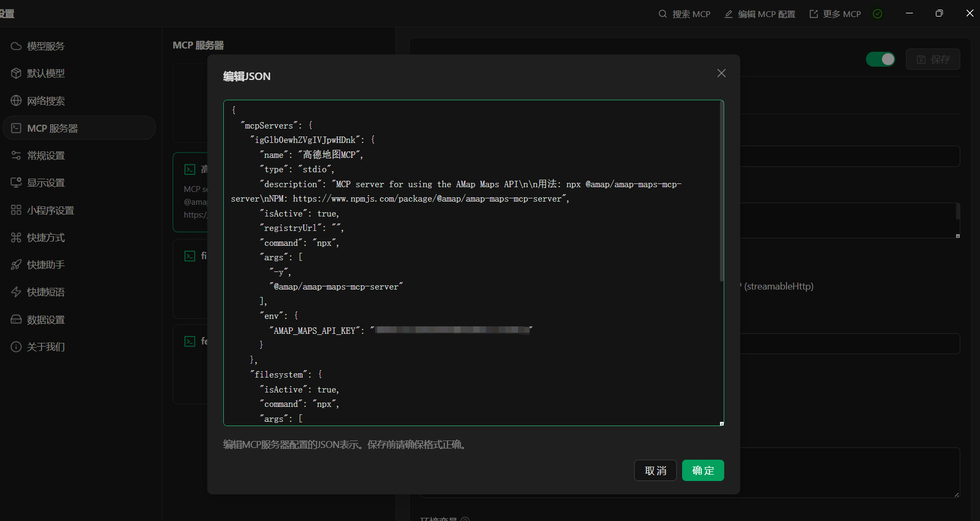Screen dimensions: 980x521
Task: Open the 数据设置 menu item
Action: 46,320
